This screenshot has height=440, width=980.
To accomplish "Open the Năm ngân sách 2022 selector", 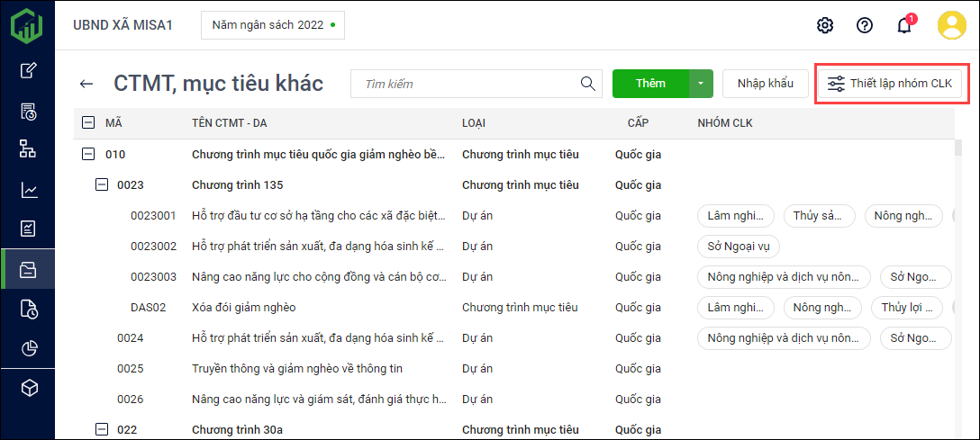I will coord(272,25).
